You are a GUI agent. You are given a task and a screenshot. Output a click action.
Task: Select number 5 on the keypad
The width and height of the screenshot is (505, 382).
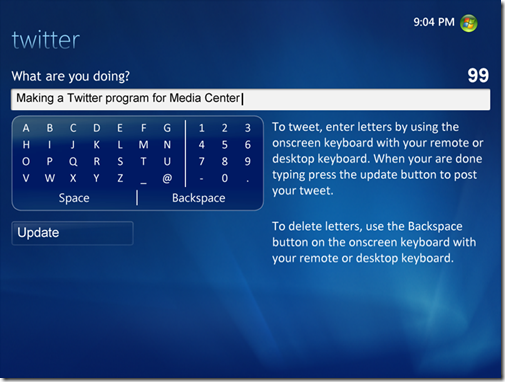[x=225, y=145]
